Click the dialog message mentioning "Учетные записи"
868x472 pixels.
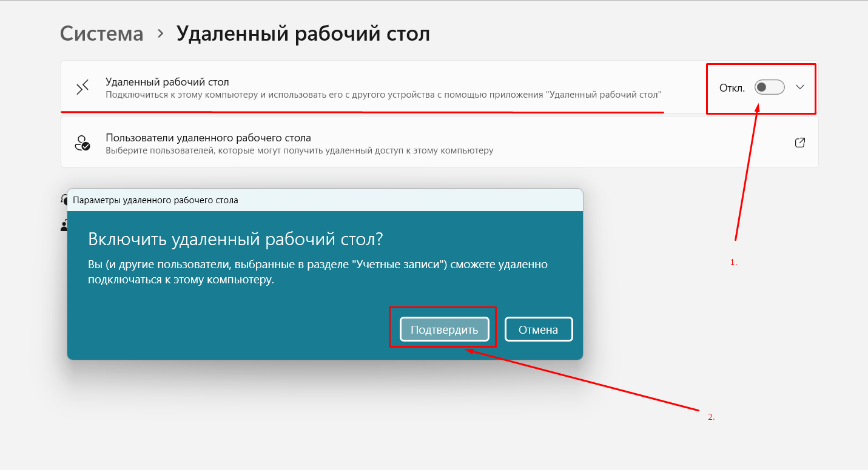coord(318,272)
